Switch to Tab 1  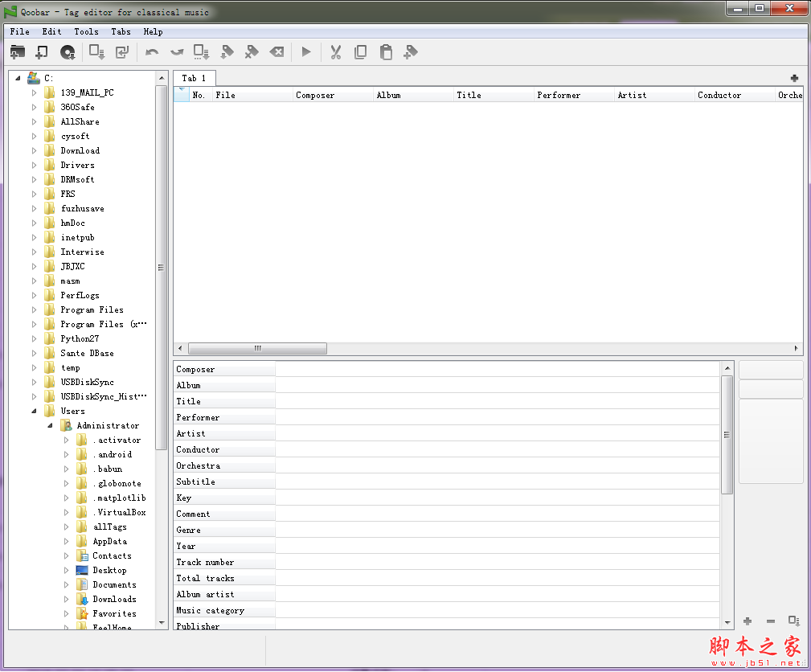(x=194, y=78)
